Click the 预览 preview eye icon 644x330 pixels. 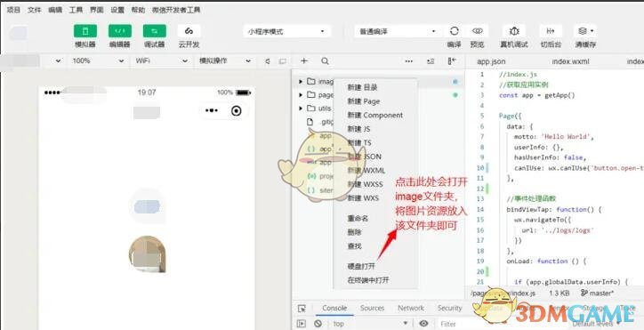pyautogui.click(x=477, y=31)
